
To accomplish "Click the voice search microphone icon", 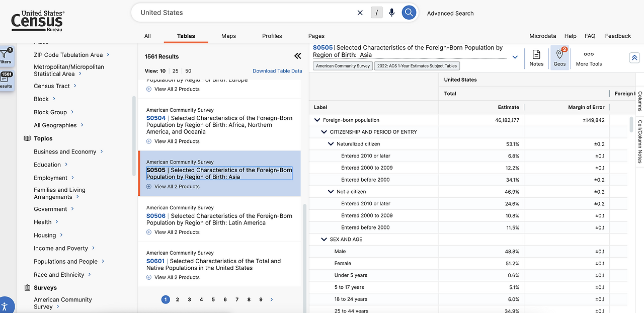I will (x=392, y=13).
